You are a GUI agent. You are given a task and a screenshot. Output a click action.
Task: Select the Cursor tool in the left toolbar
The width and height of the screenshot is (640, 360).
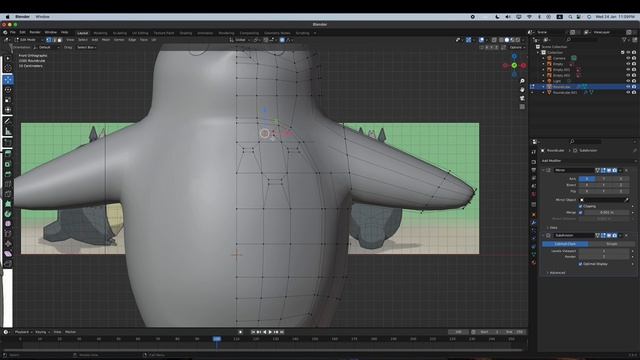point(8,68)
